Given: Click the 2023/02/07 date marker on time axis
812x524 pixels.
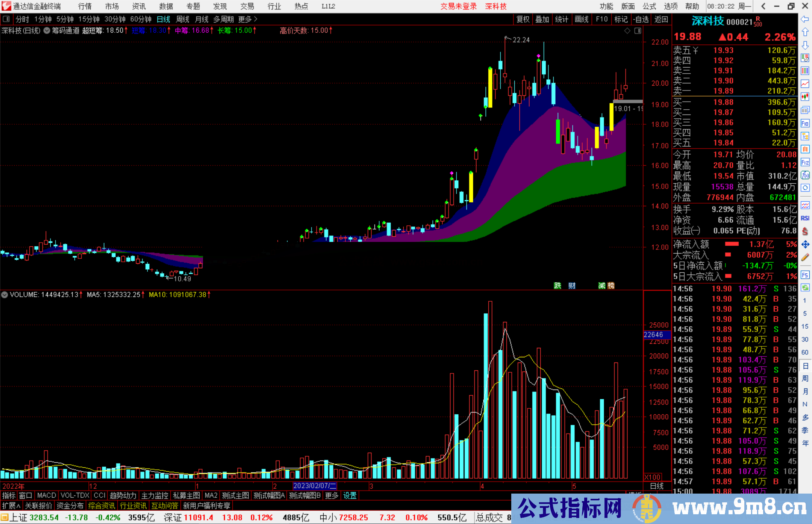Looking at the screenshot, I should pyautogui.click(x=315, y=486).
